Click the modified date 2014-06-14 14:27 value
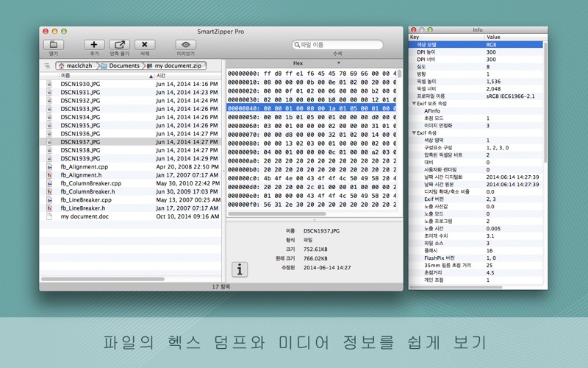This screenshot has height=368, width=588. tap(327, 268)
